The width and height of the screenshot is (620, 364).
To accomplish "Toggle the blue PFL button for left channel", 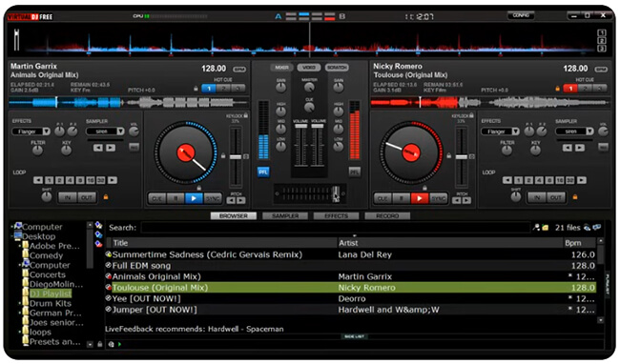I will pos(263,172).
